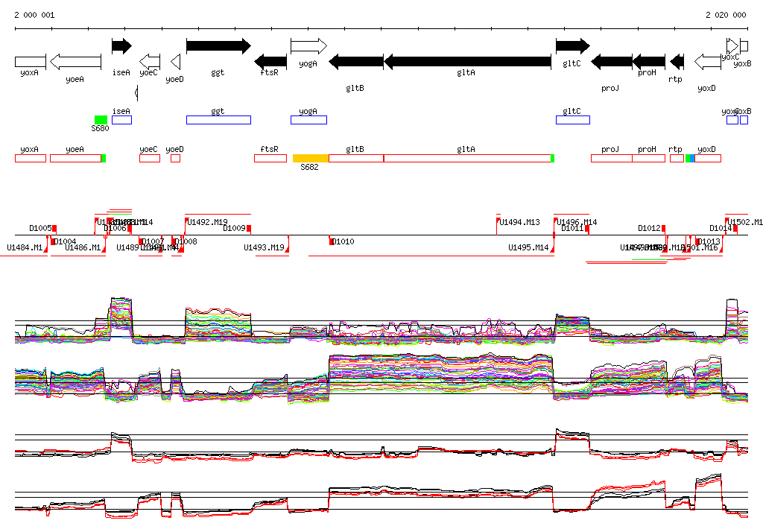763x532 pixels.
Task: Select the white yoxA gene arrow box
Action: [31, 62]
